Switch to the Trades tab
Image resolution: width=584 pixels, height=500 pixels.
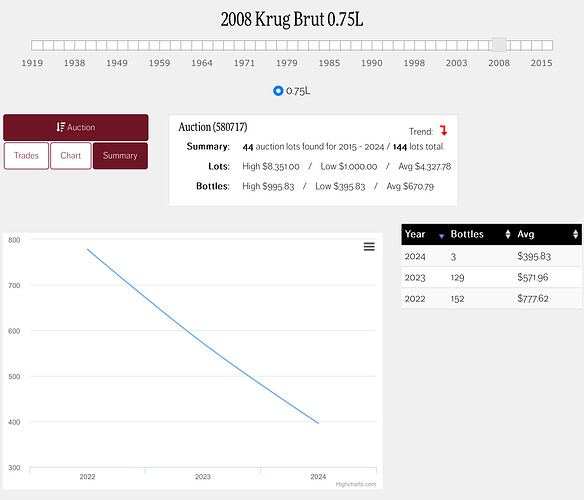coord(26,156)
